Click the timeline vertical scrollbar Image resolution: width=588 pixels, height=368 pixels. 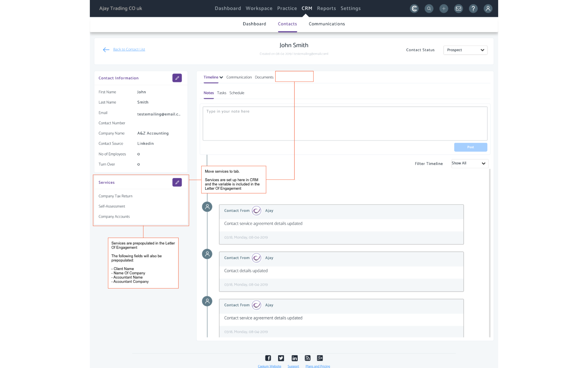(489, 253)
